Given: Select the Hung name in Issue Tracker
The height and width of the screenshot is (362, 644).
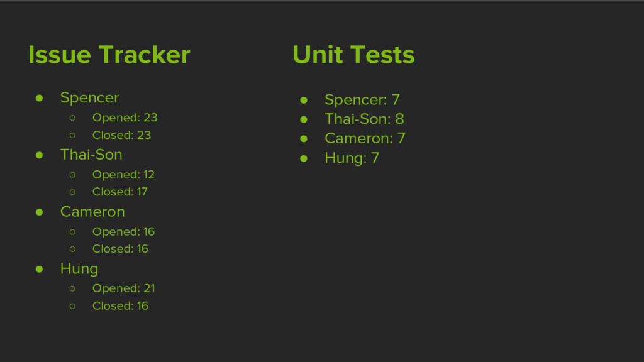Looking at the screenshot, I should 79,269.
